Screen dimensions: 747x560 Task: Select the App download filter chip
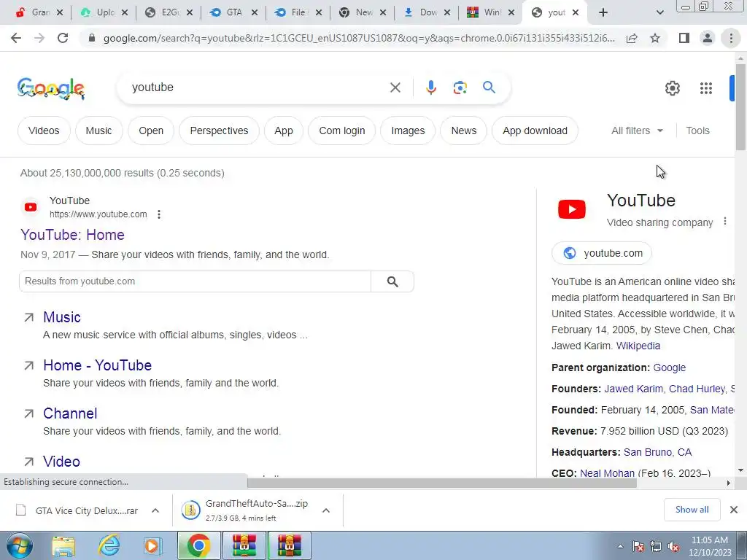535,131
